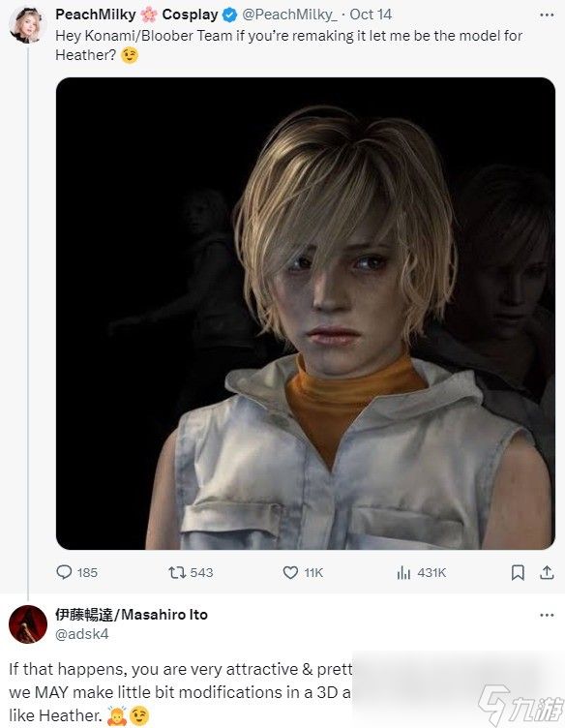Open the reply icon showing 185 comments

pos(64,572)
